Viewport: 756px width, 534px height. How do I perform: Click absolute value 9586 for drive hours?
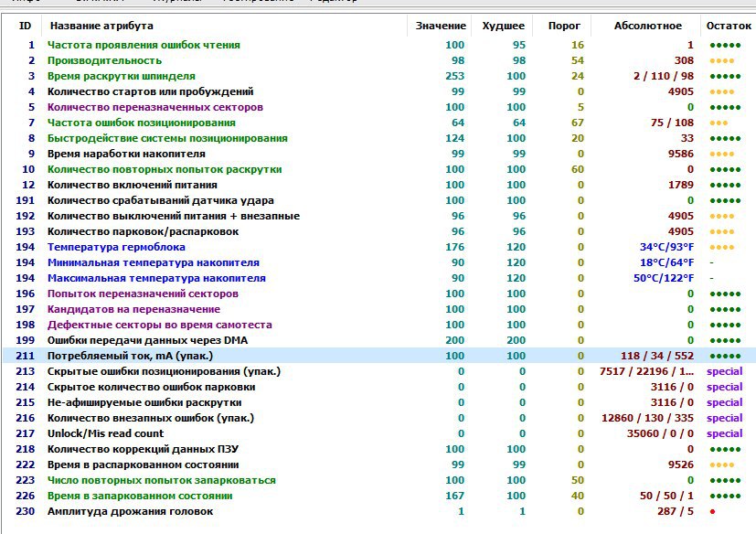click(681, 154)
